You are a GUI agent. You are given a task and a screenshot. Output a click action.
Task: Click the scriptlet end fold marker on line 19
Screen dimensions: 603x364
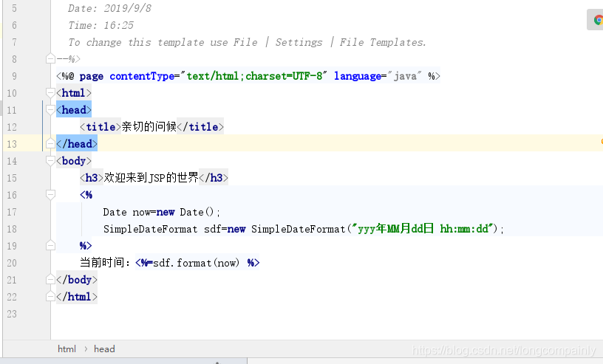pos(50,246)
